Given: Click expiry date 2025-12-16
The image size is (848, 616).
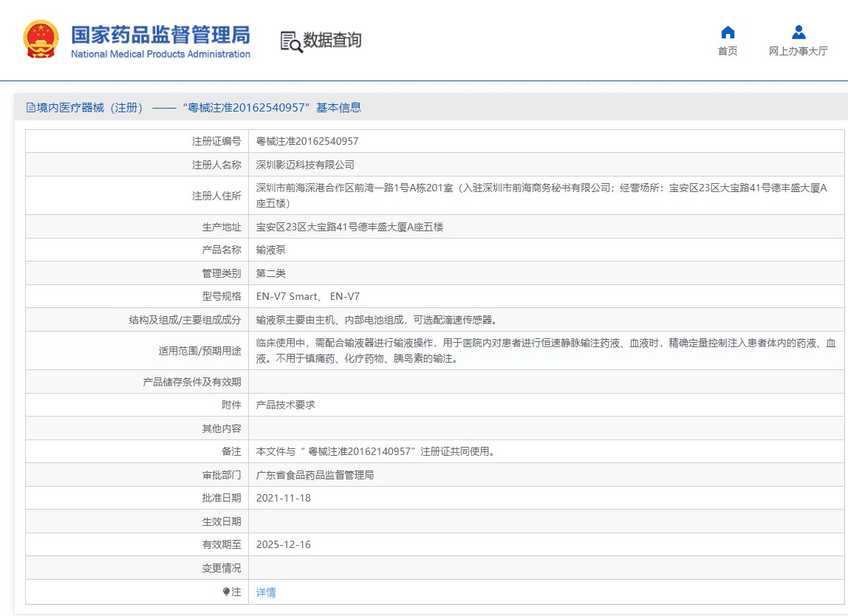Looking at the screenshot, I should pyautogui.click(x=284, y=544).
